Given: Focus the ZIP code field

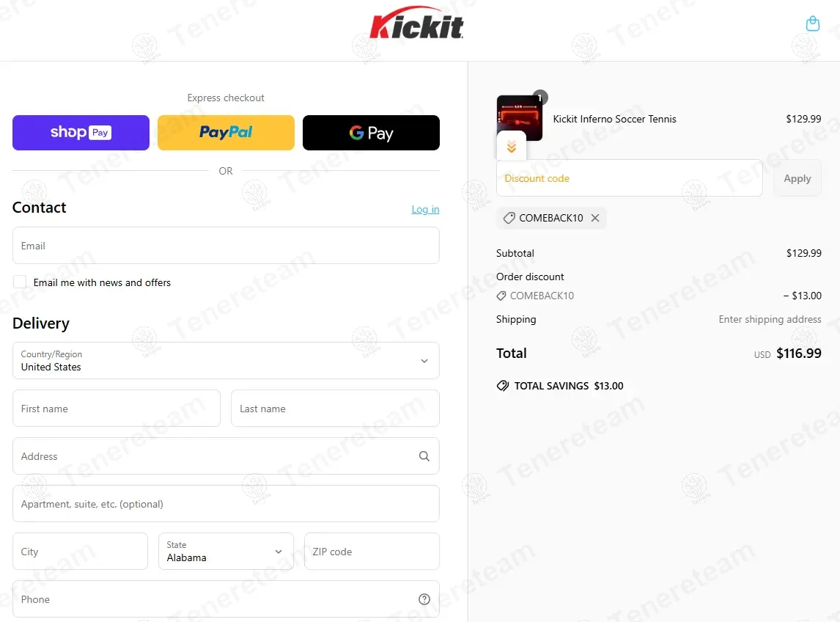Looking at the screenshot, I should pos(371,552).
